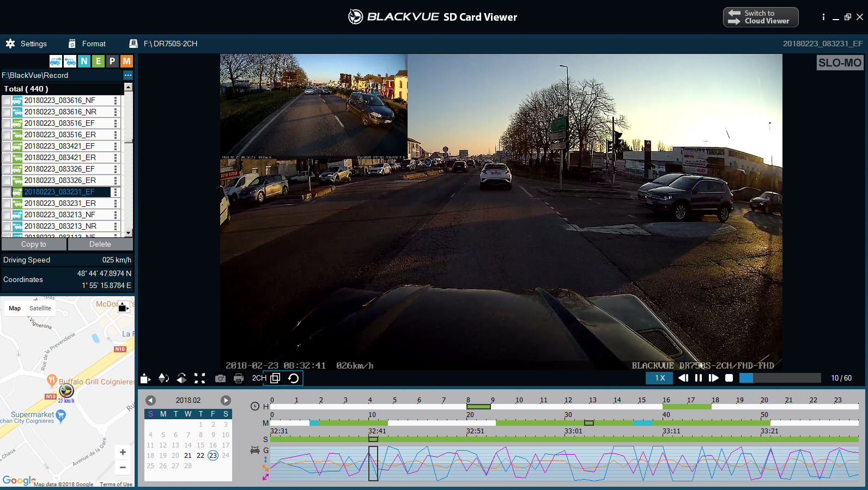Click the rotate/reset view icon
The width and height of the screenshot is (868, 490).
(293, 378)
